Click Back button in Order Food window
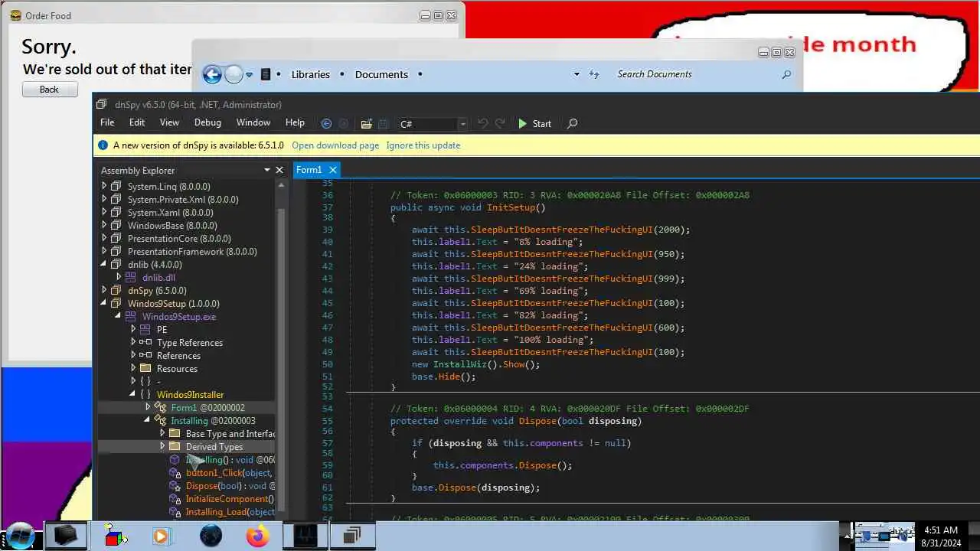 click(x=49, y=90)
